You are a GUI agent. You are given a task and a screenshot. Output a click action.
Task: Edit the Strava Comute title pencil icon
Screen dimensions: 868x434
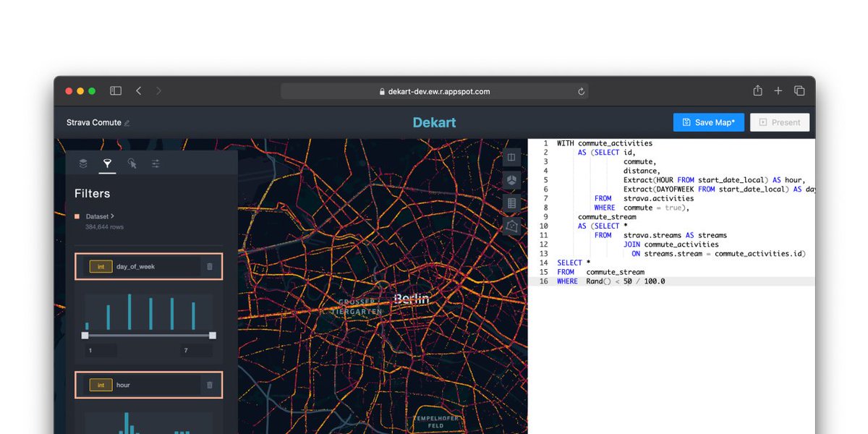click(127, 123)
